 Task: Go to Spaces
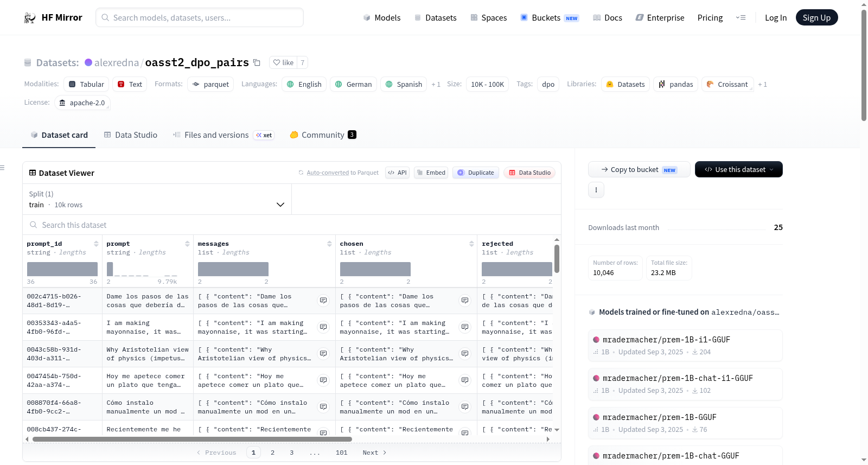tap(488, 17)
